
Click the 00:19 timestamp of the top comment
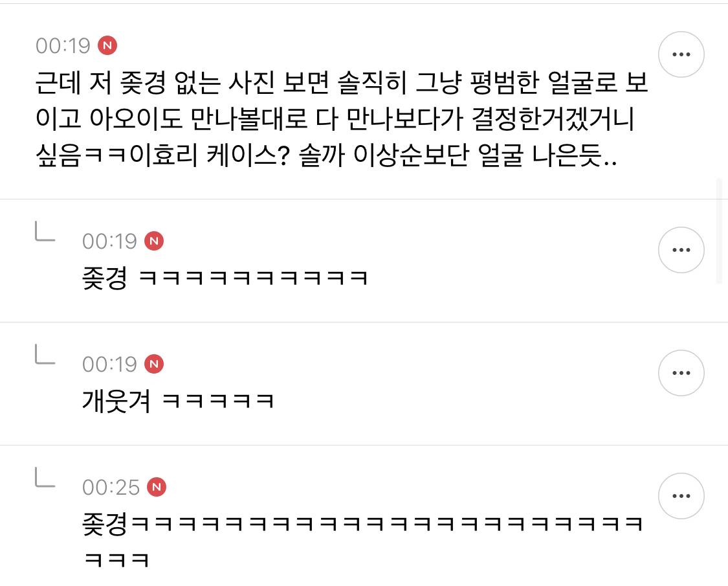point(63,45)
